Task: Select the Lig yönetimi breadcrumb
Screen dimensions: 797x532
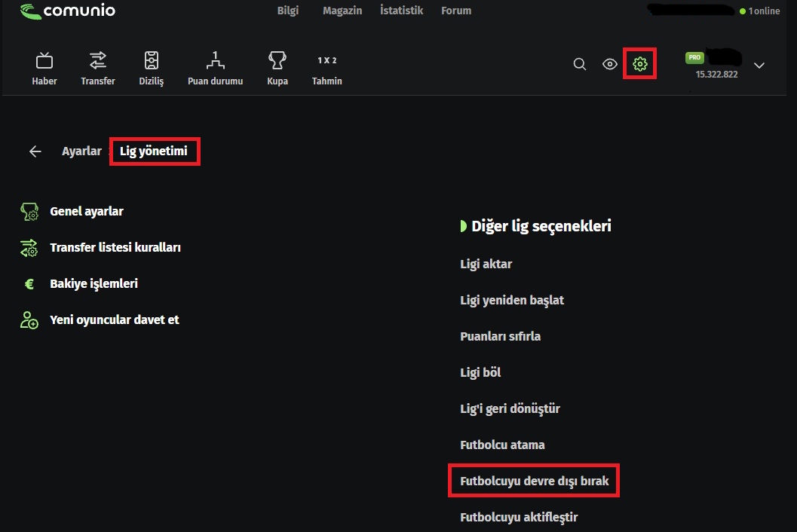Action: pos(154,151)
